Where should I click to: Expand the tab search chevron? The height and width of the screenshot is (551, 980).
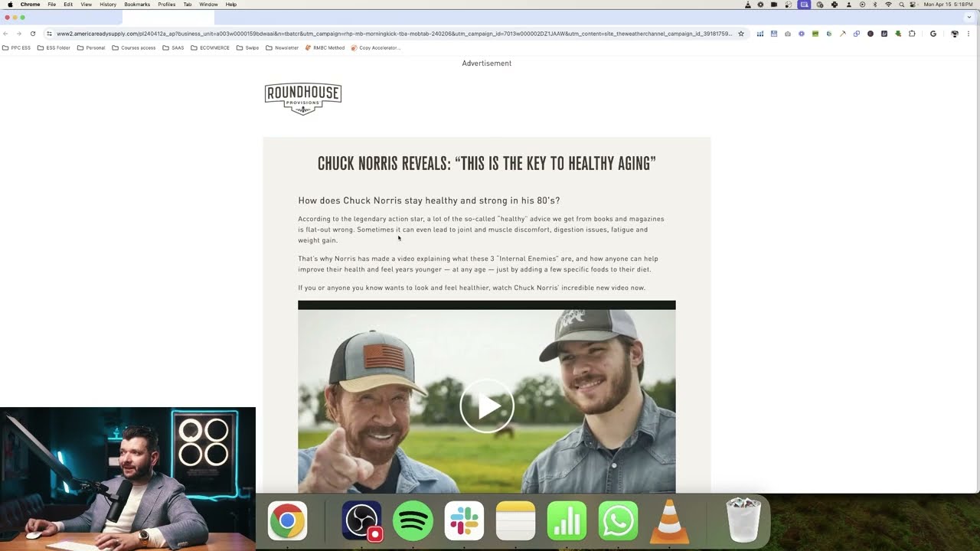click(969, 17)
